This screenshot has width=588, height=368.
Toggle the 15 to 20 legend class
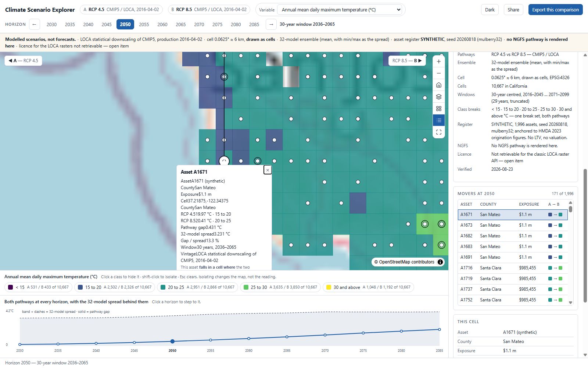115,287
